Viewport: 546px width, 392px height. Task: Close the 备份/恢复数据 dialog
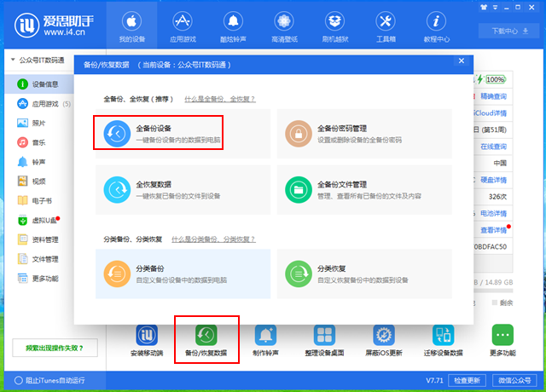pos(461,61)
